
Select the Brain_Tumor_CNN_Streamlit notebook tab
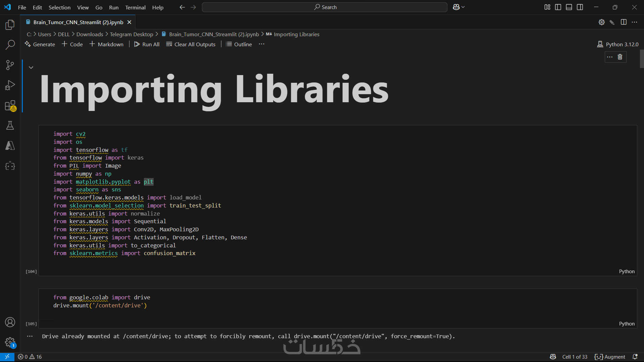pyautogui.click(x=78, y=22)
